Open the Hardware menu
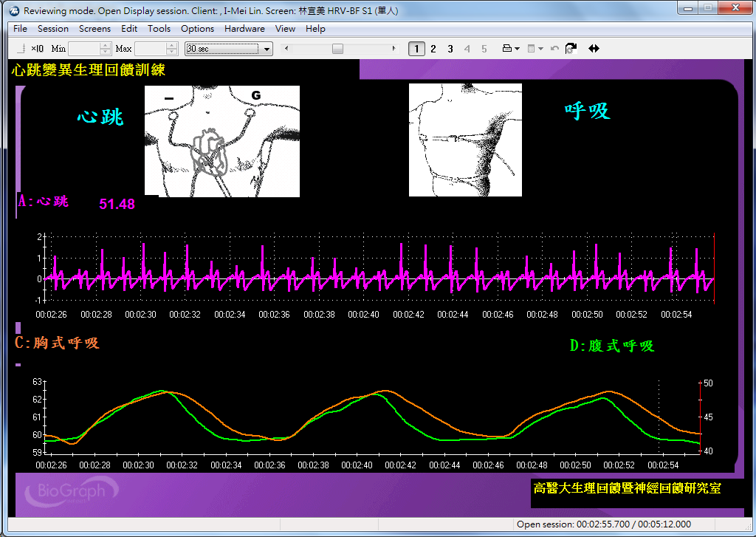The width and height of the screenshot is (756, 537). [244, 29]
